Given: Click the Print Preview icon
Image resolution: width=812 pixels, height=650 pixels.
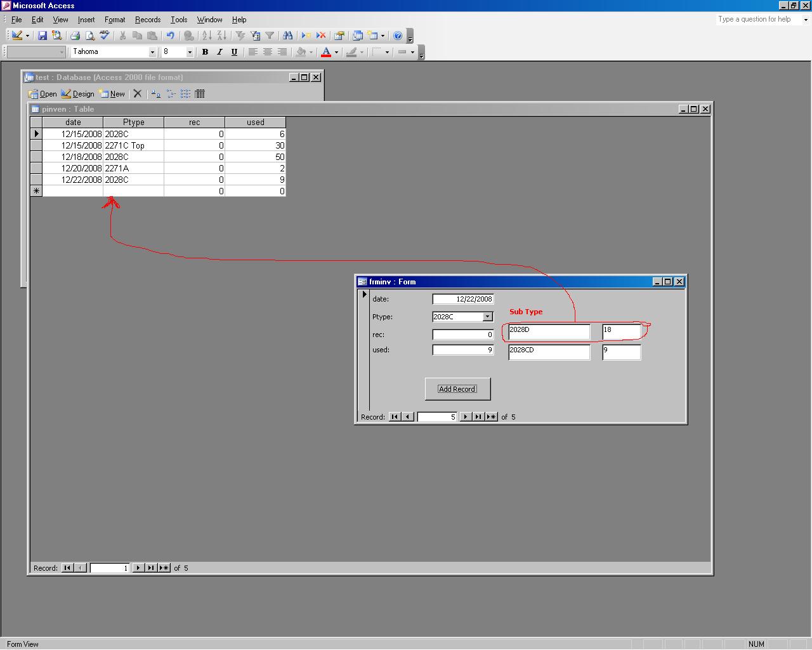Looking at the screenshot, I should coord(89,36).
